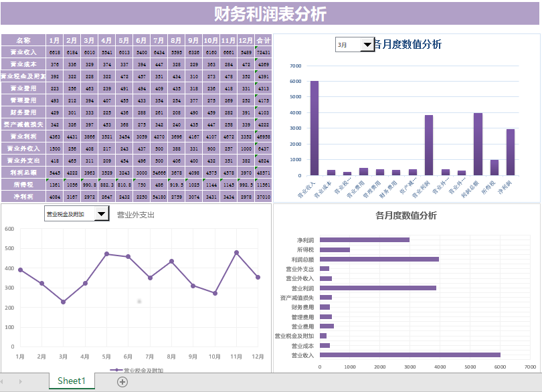This screenshot has height=392, width=542.
Task: Click the 利润总额 column in column chart
Action: [478, 144]
